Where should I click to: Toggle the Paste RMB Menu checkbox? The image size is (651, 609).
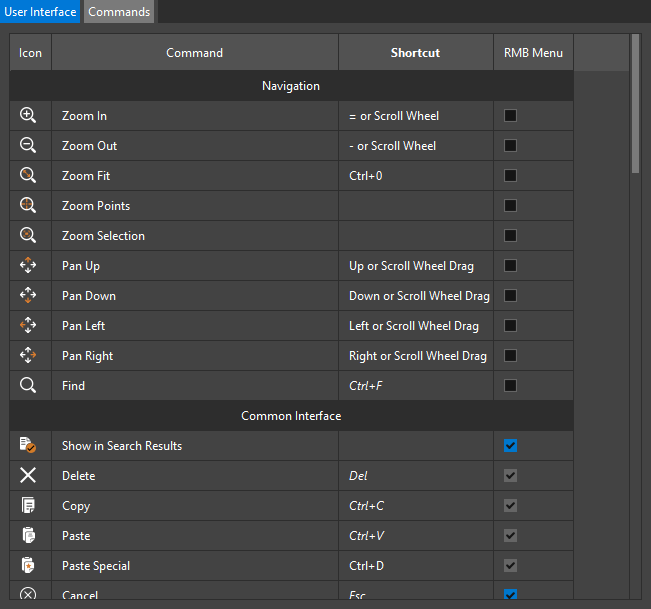(x=510, y=535)
